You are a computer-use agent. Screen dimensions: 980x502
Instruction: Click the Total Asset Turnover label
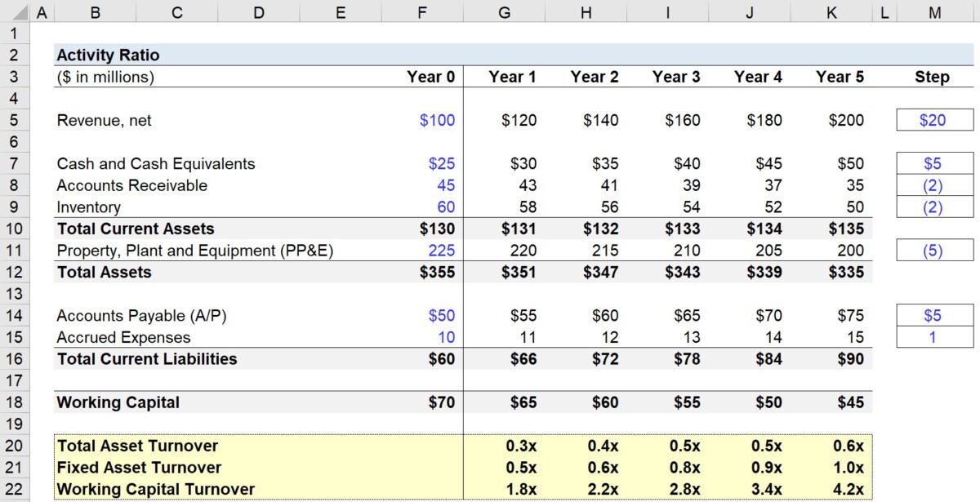coord(136,446)
